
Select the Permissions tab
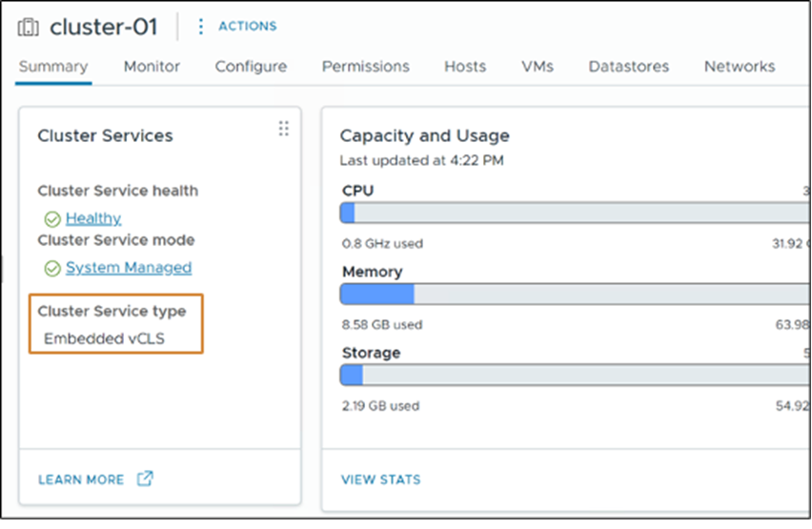(365, 67)
